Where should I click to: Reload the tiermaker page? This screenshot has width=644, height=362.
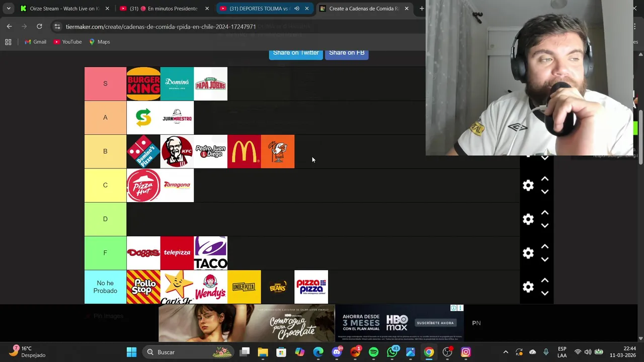(39, 26)
